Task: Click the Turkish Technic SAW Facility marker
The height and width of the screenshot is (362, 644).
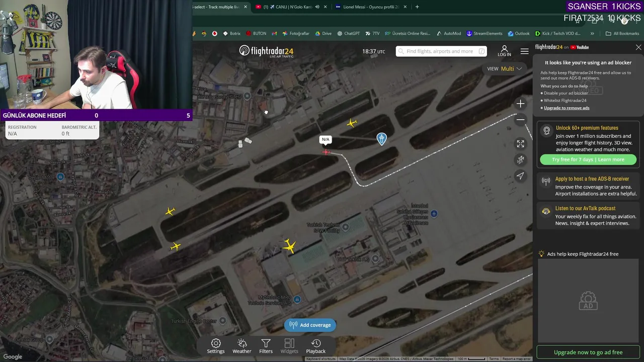Action: [x=345, y=227]
